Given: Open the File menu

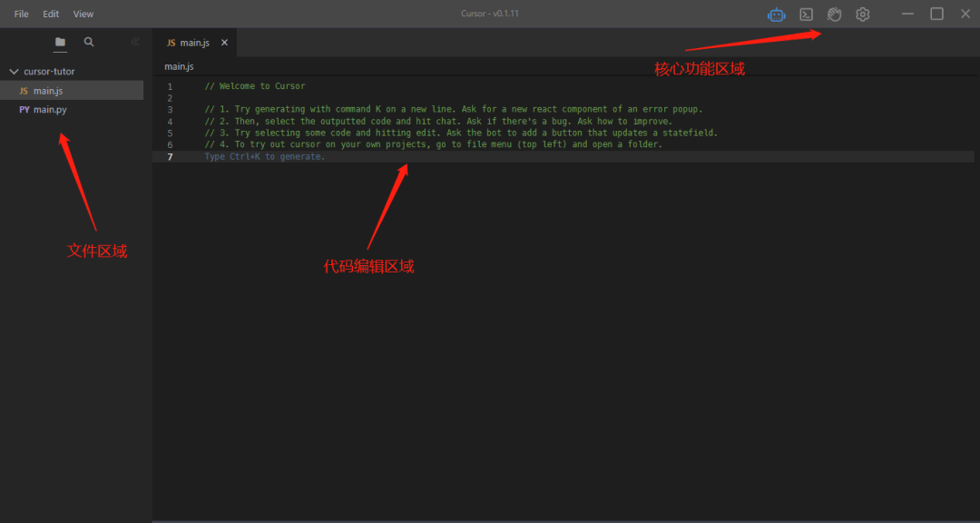Looking at the screenshot, I should (x=21, y=14).
